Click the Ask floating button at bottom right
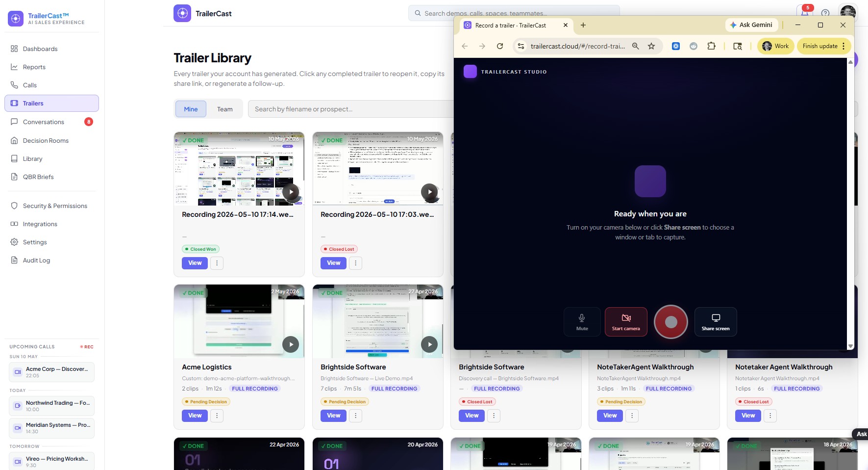The width and height of the screenshot is (868, 470). click(861, 434)
